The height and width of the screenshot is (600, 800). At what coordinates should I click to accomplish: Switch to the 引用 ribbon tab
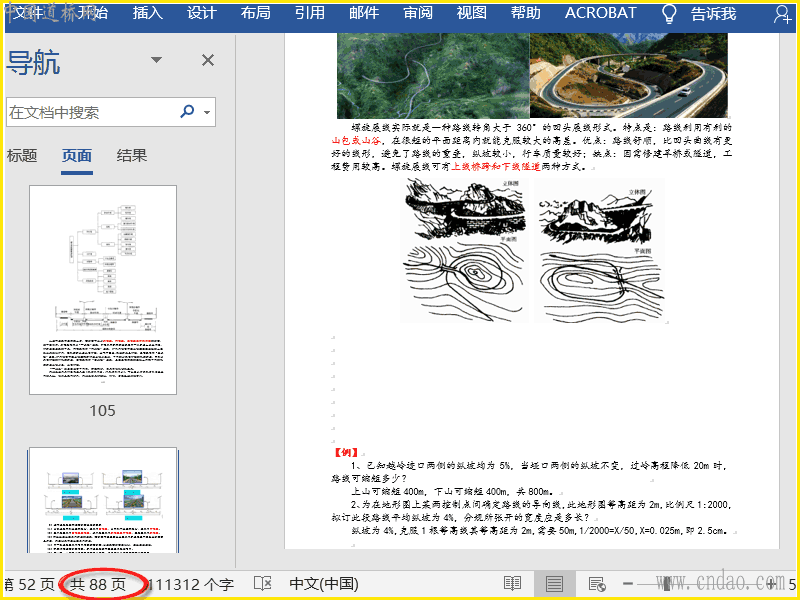(x=310, y=13)
